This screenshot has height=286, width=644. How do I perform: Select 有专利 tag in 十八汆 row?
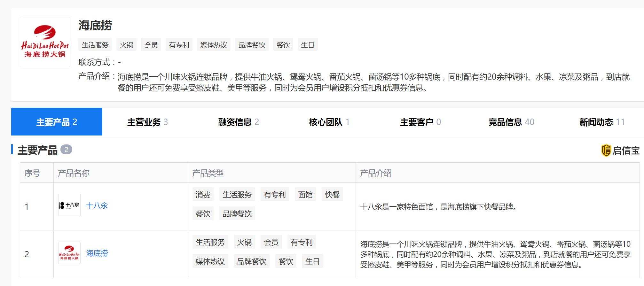[275, 194]
